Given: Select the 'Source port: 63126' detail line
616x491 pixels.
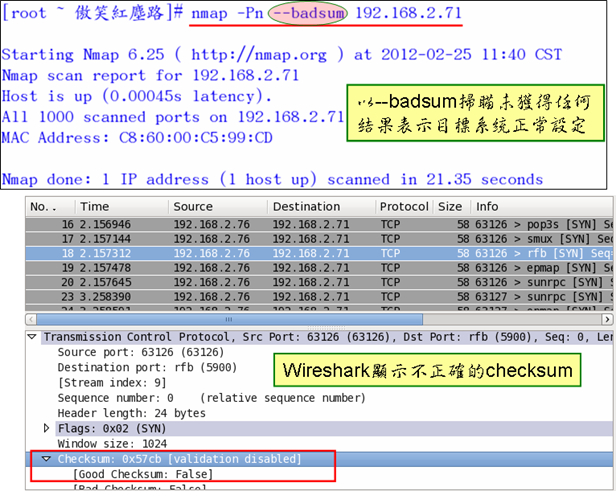Looking at the screenshot, I should pyautogui.click(x=141, y=352).
